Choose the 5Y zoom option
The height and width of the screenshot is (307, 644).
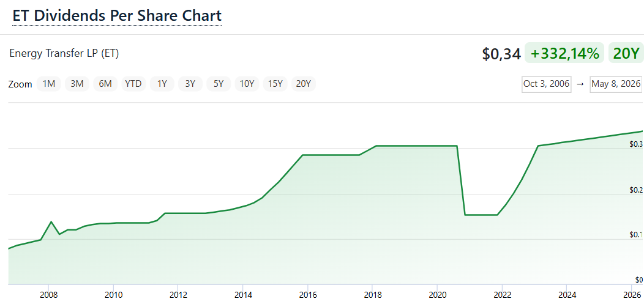[x=219, y=84]
